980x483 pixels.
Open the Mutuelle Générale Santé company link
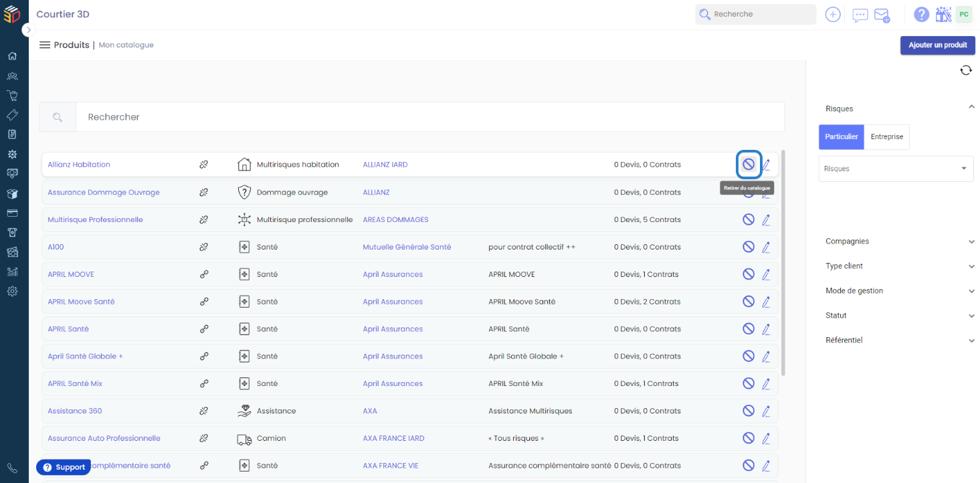point(407,247)
